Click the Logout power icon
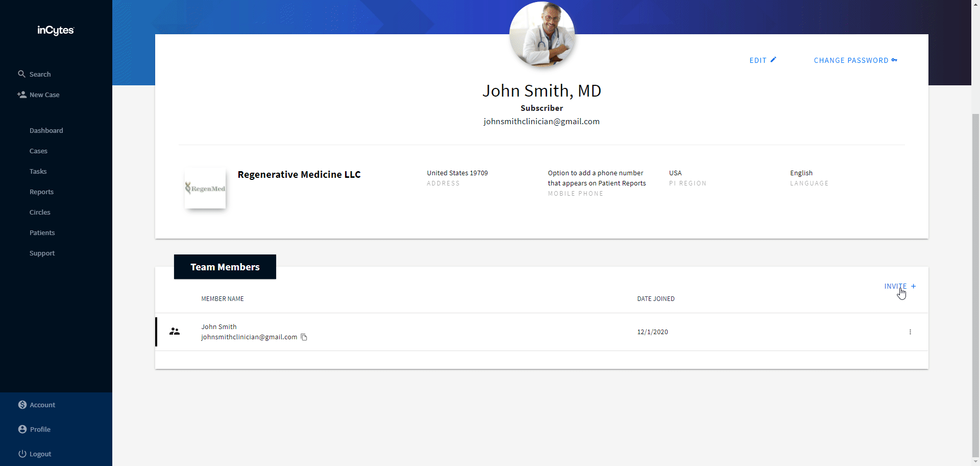Image resolution: width=980 pixels, height=466 pixels. click(22, 454)
